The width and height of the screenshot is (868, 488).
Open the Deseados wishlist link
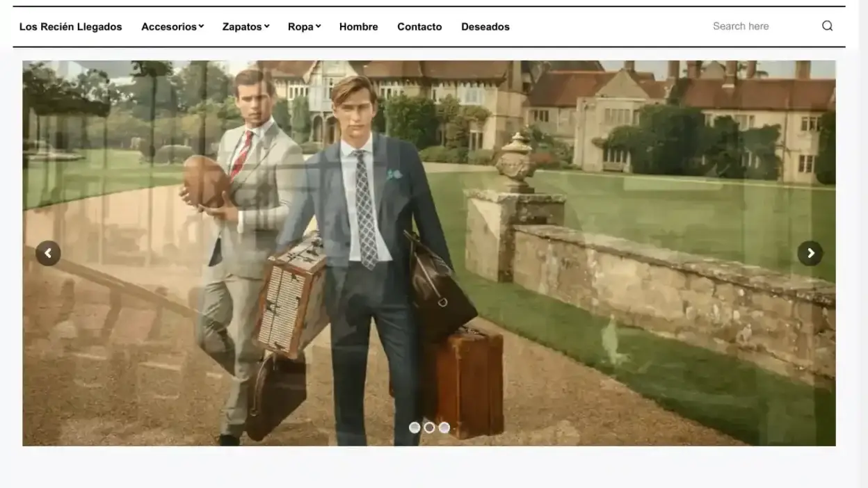485,26
